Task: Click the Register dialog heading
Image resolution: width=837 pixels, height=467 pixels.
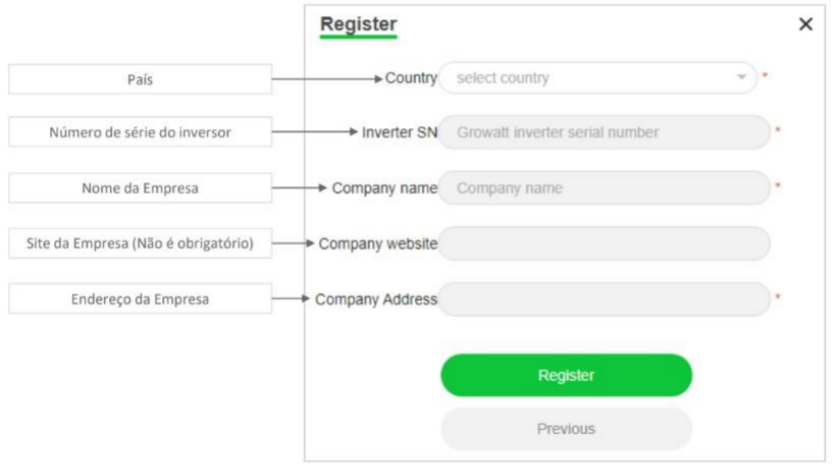Action: [358, 24]
